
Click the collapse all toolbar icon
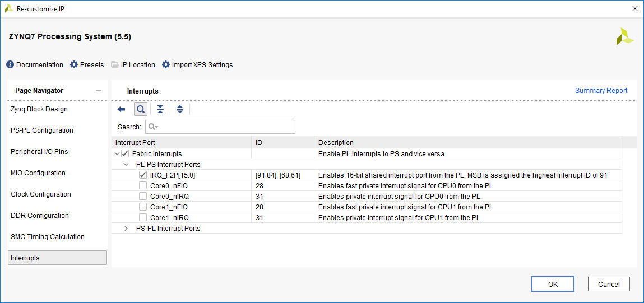pos(160,109)
